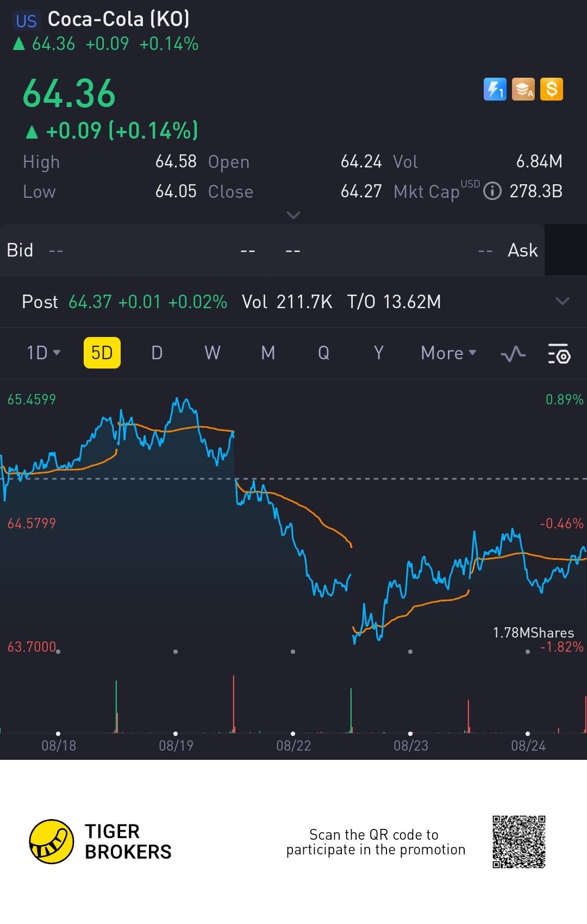Tap the 08/18 date label
This screenshot has width=587, height=924.
point(59,746)
